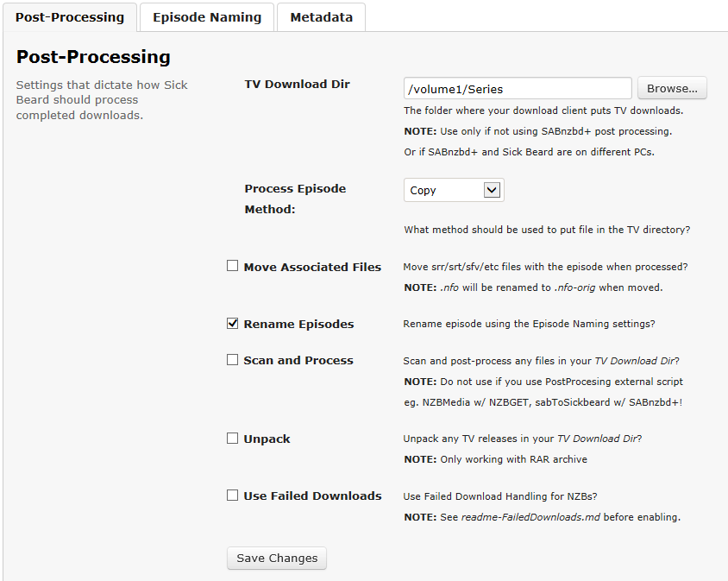The image size is (728, 581).
Task: Click the Save Changes button
Action: coord(277,558)
